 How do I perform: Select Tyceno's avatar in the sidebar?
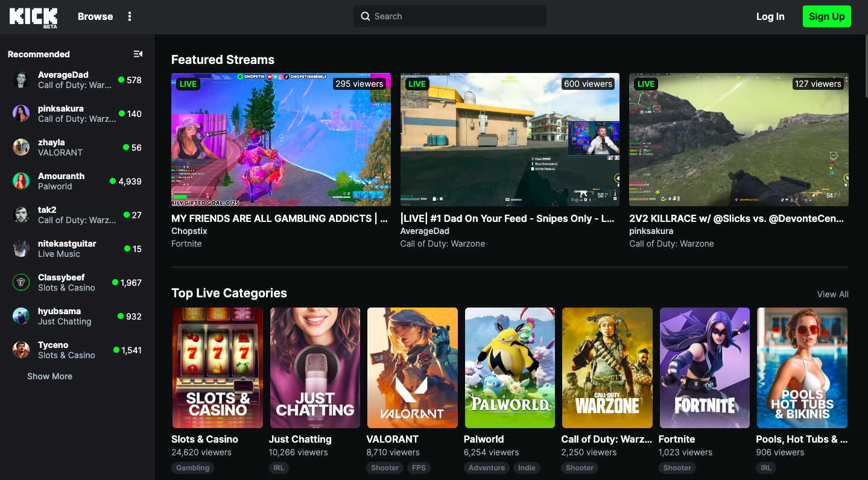point(21,350)
